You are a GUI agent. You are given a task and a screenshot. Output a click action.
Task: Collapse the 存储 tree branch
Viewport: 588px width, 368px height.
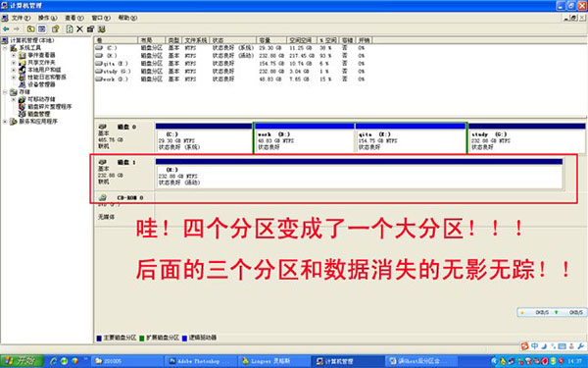tap(5, 92)
